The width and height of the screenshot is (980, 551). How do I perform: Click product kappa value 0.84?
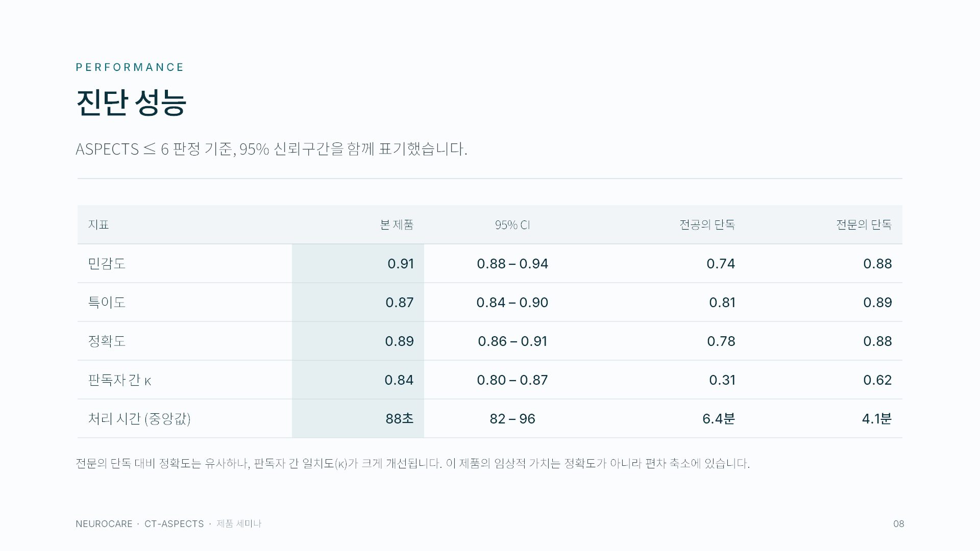pos(399,380)
